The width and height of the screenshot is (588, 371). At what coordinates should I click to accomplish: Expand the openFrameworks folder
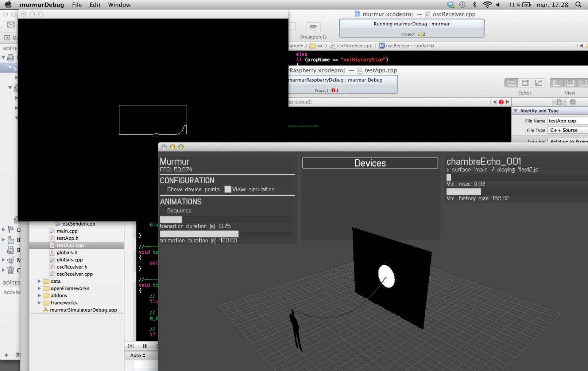point(39,288)
